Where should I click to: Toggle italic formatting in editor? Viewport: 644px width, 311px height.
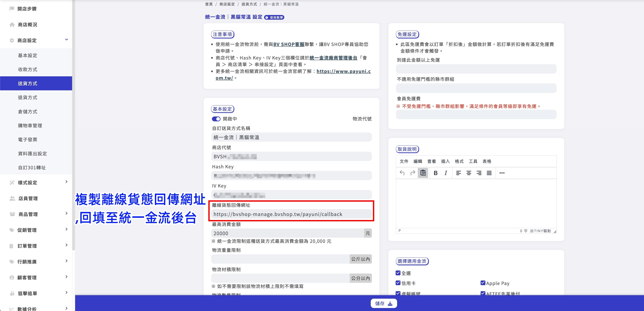[446, 173]
